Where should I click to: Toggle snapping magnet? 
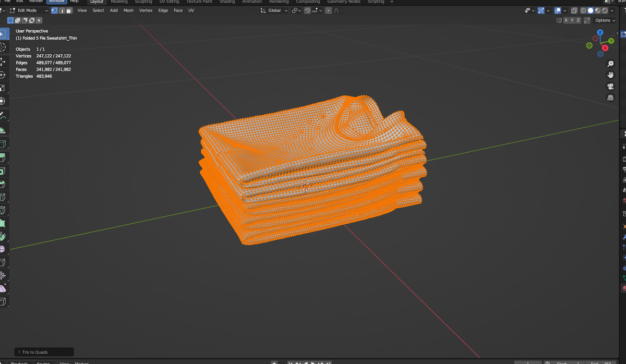coord(307,10)
